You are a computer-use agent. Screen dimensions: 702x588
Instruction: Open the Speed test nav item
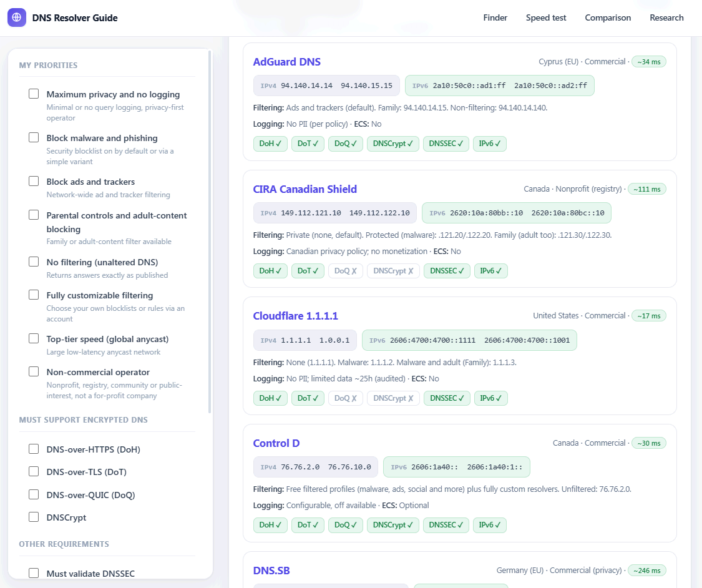(546, 17)
